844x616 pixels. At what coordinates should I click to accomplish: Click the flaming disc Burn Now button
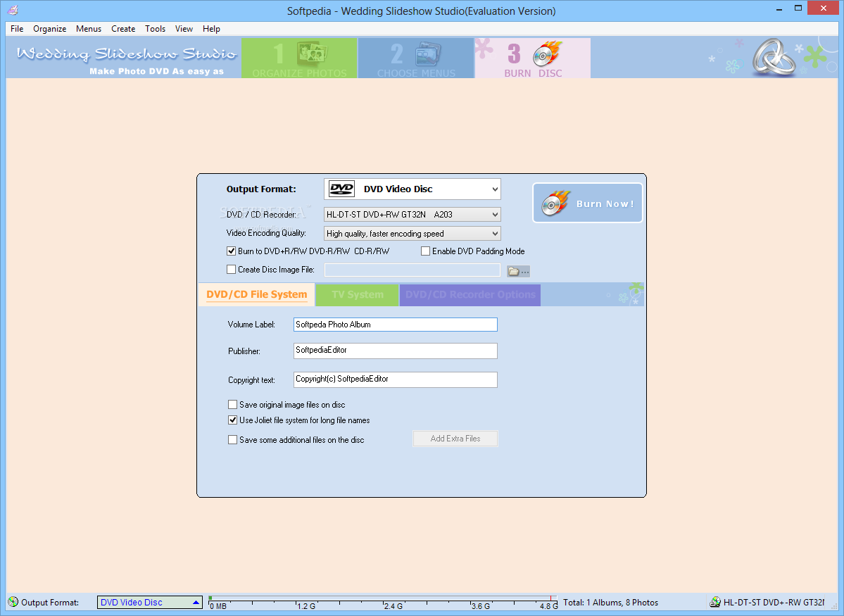point(587,203)
